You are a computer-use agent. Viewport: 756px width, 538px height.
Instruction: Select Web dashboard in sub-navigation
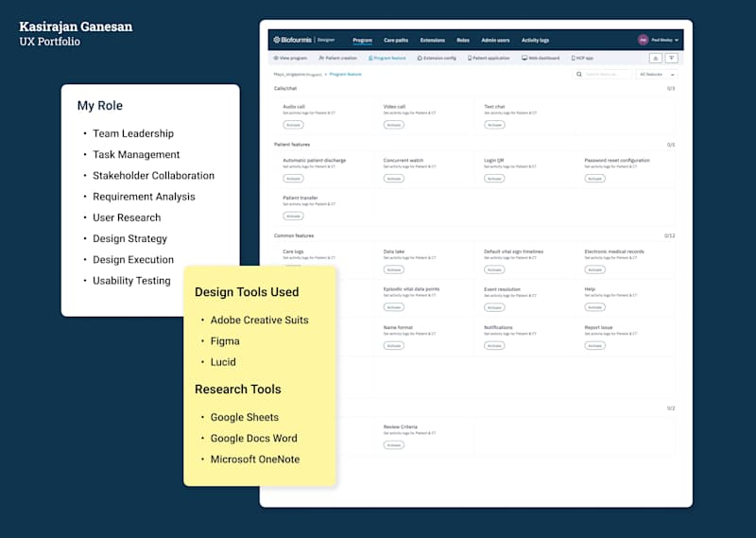click(x=541, y=58)
